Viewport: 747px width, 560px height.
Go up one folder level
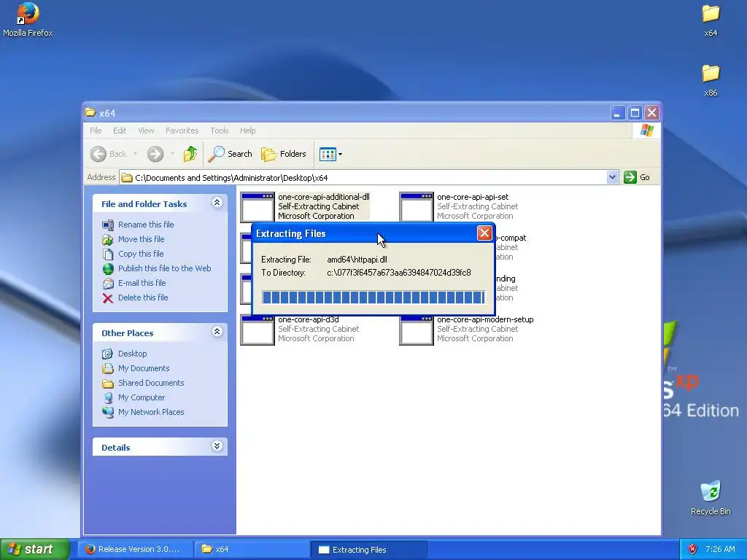190,154
